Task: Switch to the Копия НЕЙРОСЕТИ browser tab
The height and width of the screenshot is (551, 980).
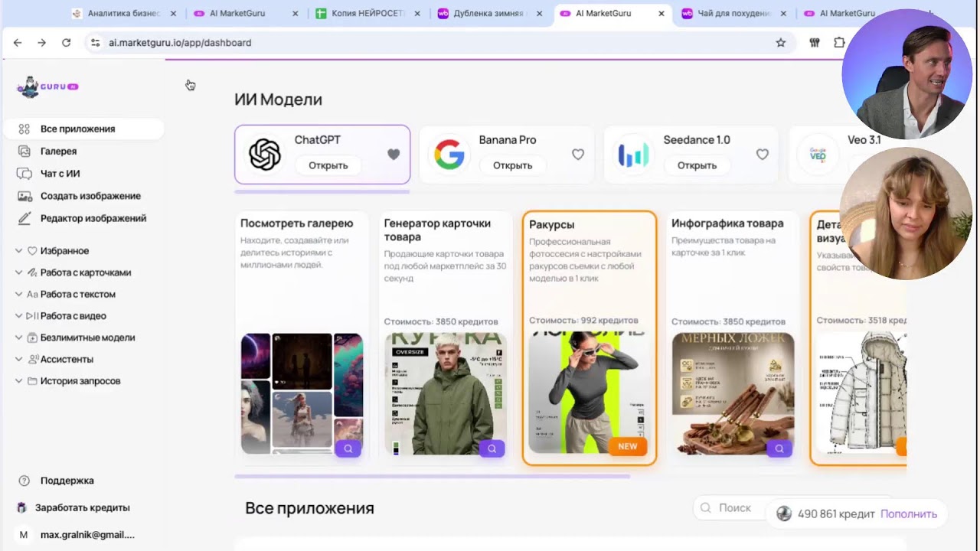Action: 368,14
